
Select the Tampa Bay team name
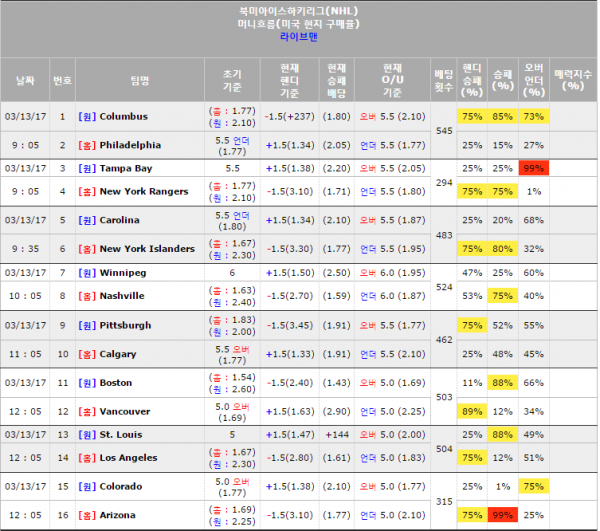point(126,168)
